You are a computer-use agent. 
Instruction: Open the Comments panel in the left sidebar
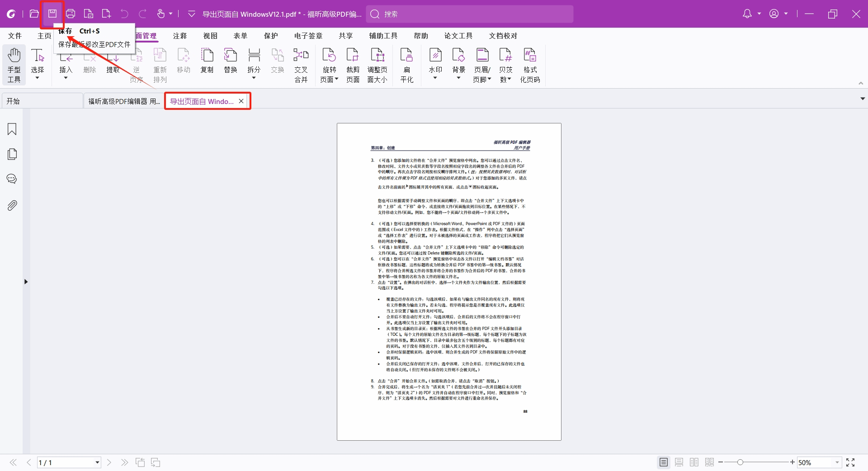pyautogui.click(x=12, y=179)
